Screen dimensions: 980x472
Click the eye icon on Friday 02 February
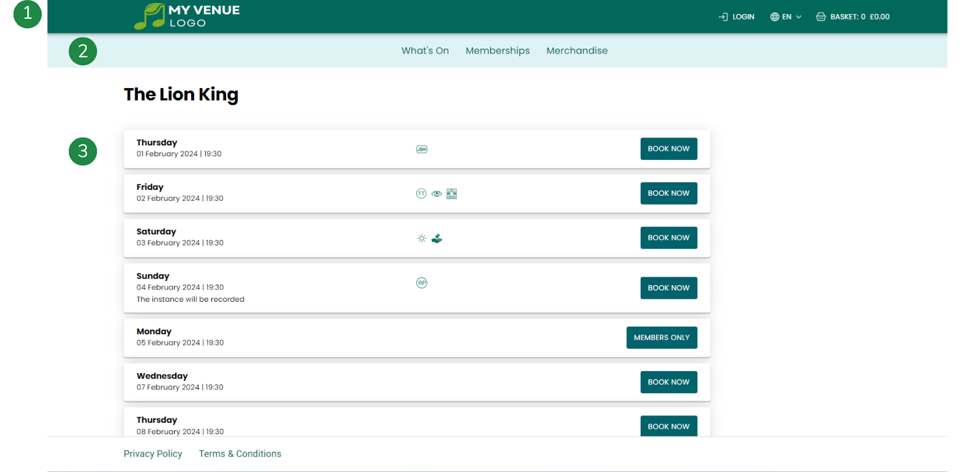pyautogui.click(x=437, y=193)
